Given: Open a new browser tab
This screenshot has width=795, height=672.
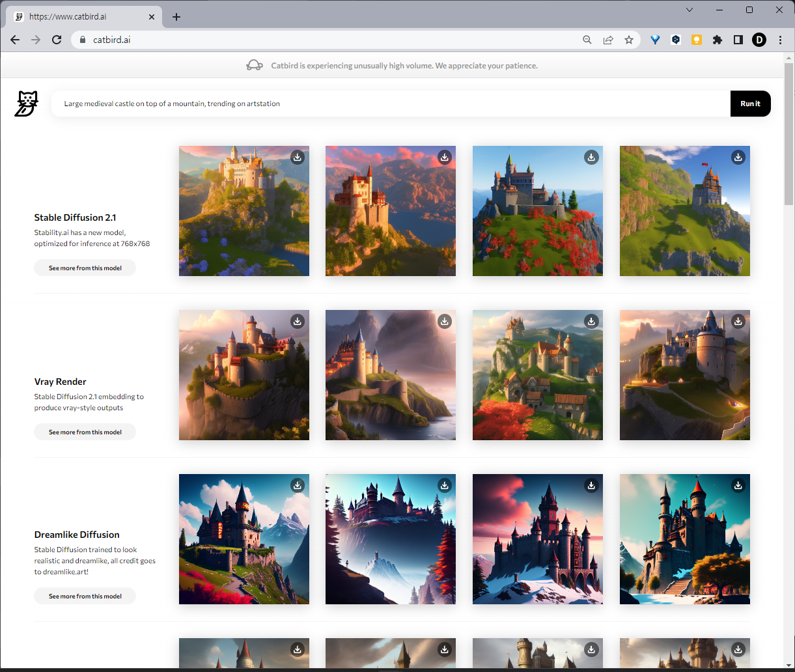Looking at the screenshot, I should point(176,17).
